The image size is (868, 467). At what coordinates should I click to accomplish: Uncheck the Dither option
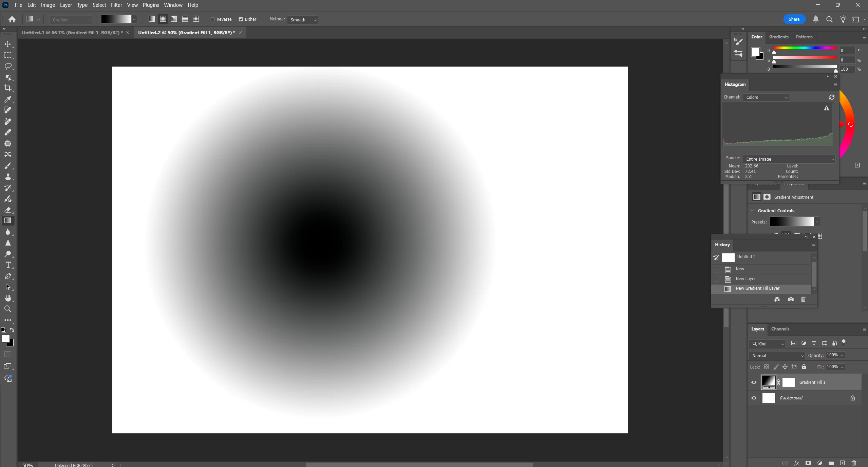point(241,19)
